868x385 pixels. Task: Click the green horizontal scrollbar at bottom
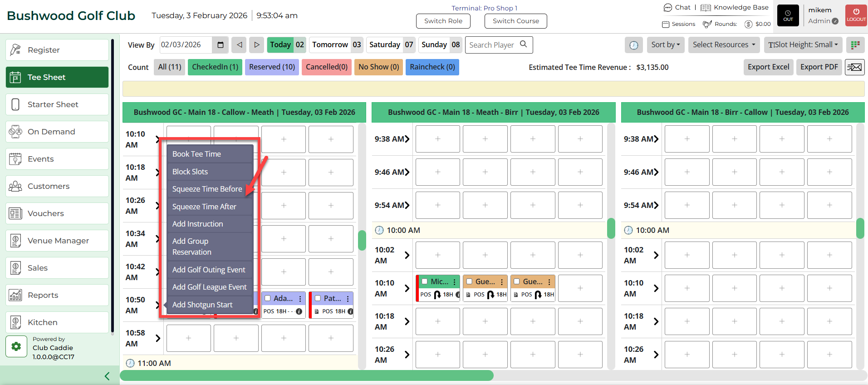click(307, 375)
